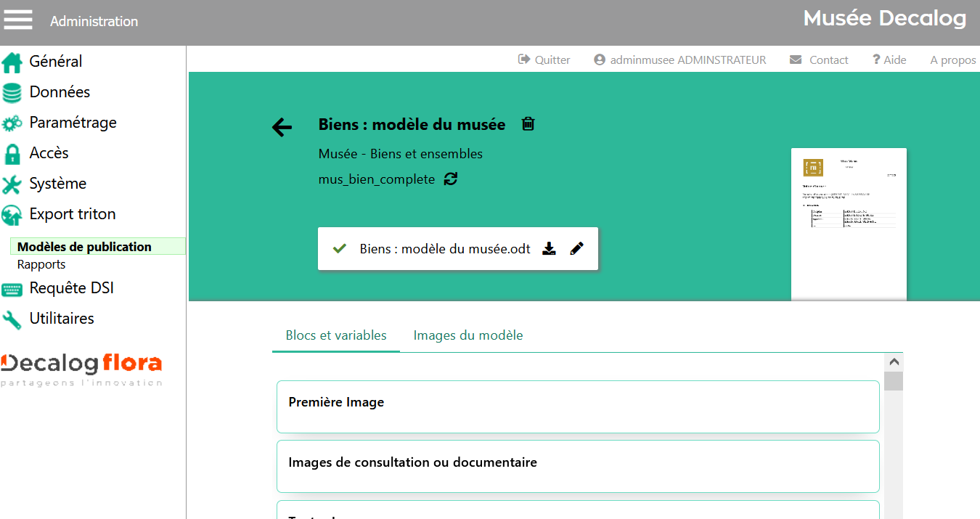This screenshot has width=980, height=519.
Task: Select Modèles de publication submenu item
Action: (x=98, y=247)
